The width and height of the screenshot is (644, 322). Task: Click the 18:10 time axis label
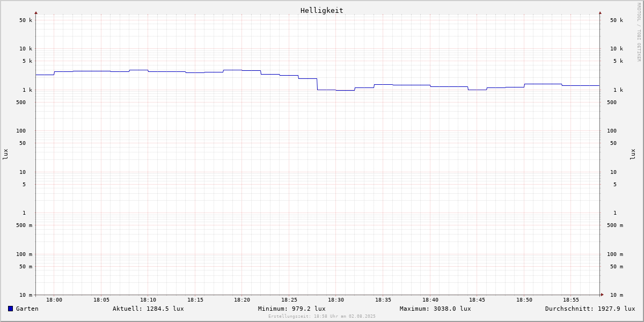coord(148,300)
